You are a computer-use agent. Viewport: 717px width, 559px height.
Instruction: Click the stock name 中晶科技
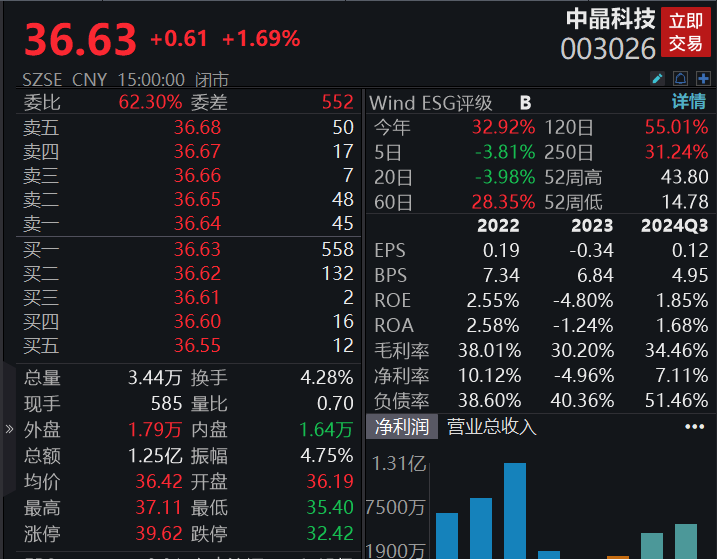610,19
